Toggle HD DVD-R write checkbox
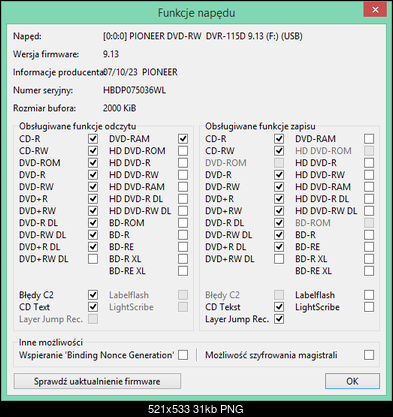Screen dimensions: 393x417 click(x=369, y=163)
